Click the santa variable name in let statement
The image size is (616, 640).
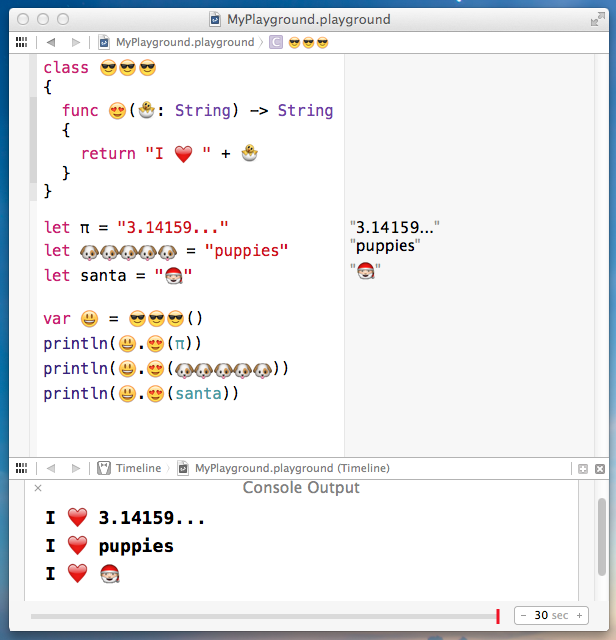[x=103, y=276]
